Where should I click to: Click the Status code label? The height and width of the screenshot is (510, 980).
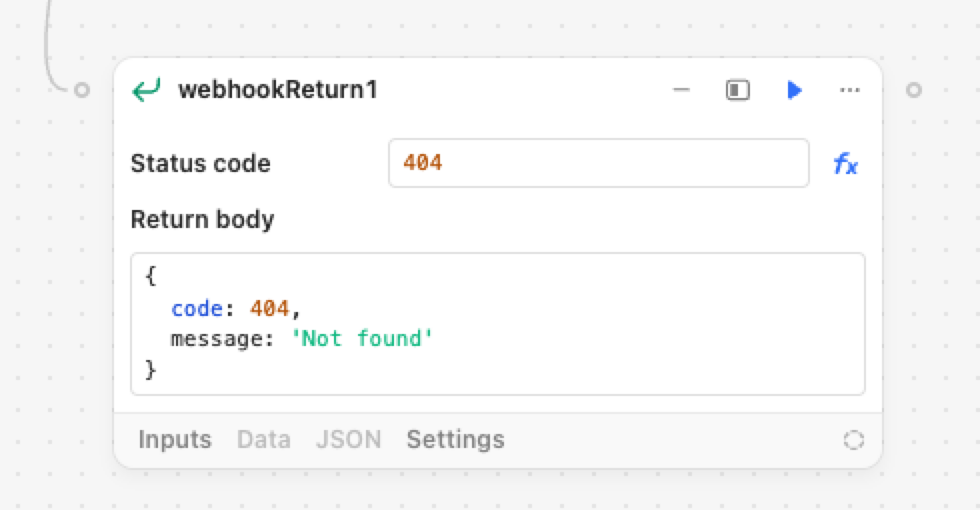coord(201,164)
